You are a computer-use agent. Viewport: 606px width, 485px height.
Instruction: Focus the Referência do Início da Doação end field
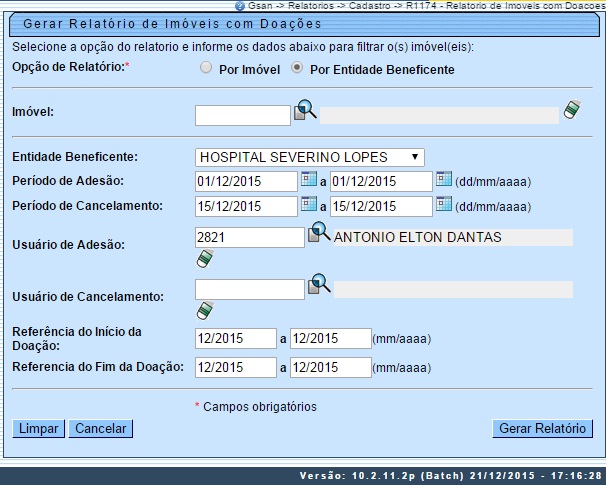[x=331, y=339]
